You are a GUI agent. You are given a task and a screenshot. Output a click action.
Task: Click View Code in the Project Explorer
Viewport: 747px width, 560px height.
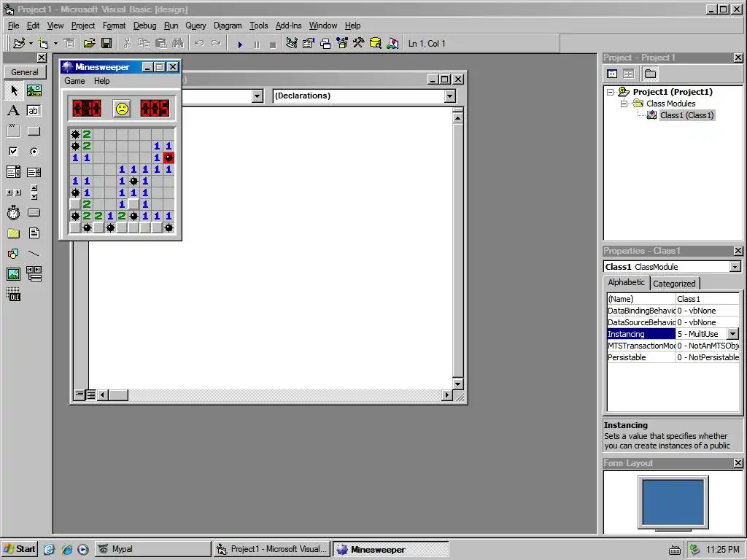(x=612, y=74)
